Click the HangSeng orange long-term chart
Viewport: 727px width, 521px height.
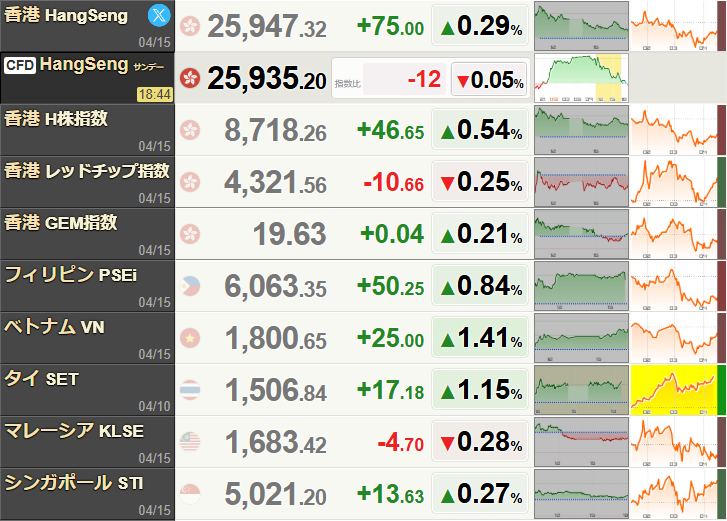tap(674, 26)
